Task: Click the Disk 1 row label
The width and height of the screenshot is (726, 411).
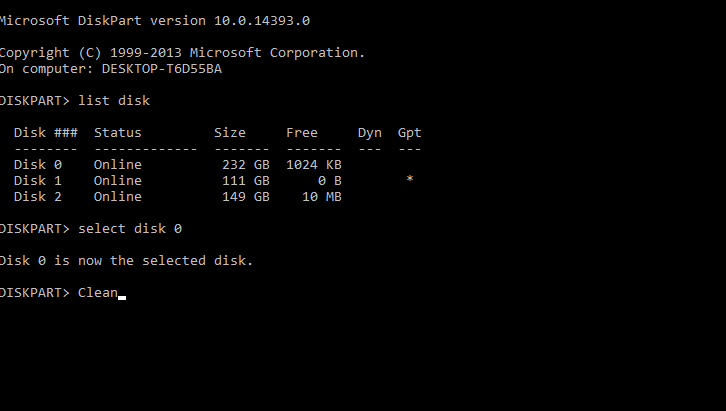Action: pos(38,181)
